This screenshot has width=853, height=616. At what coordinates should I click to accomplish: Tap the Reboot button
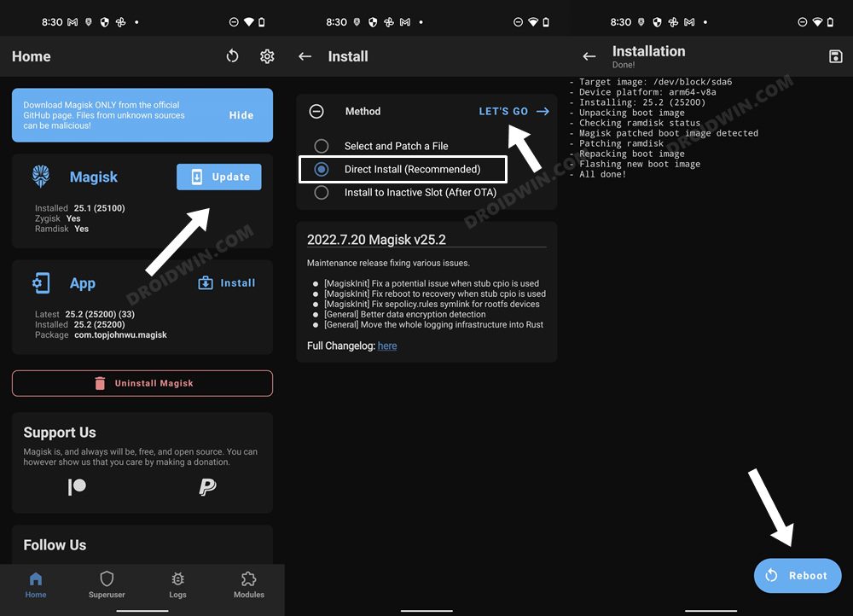coord(797,576)
